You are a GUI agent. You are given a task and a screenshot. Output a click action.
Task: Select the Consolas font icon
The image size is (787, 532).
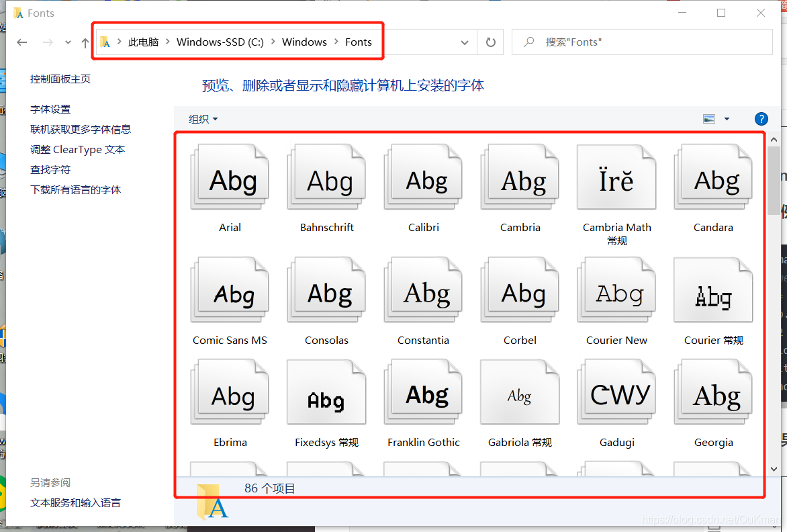pos(327,290)
